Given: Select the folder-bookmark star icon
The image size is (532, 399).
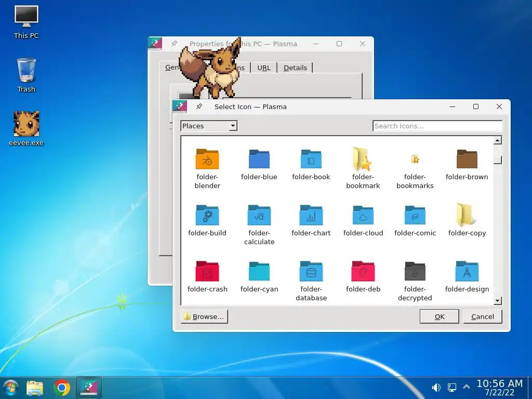Looking at the screenshot, I should pyautogui.click(x=363, y=159).
